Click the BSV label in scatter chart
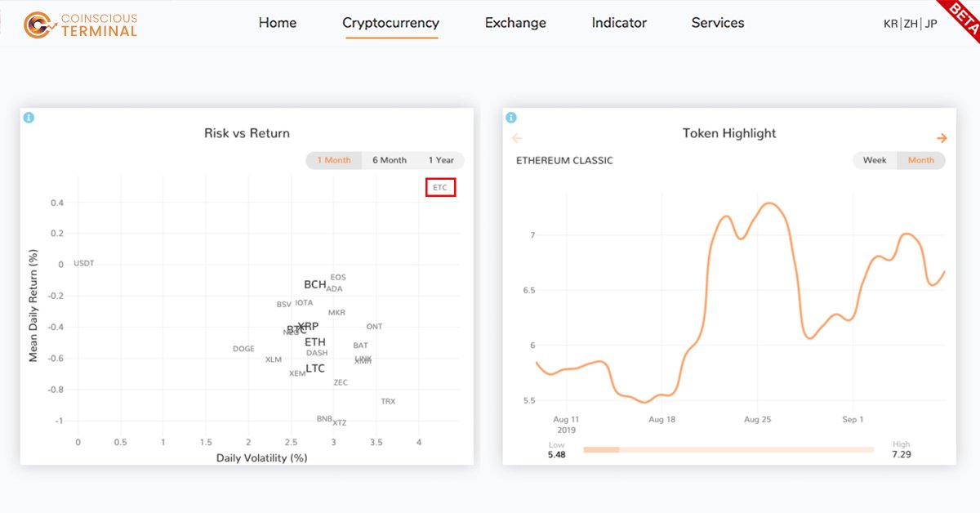This screenshot has width=980, height=513. coord(284,304)
